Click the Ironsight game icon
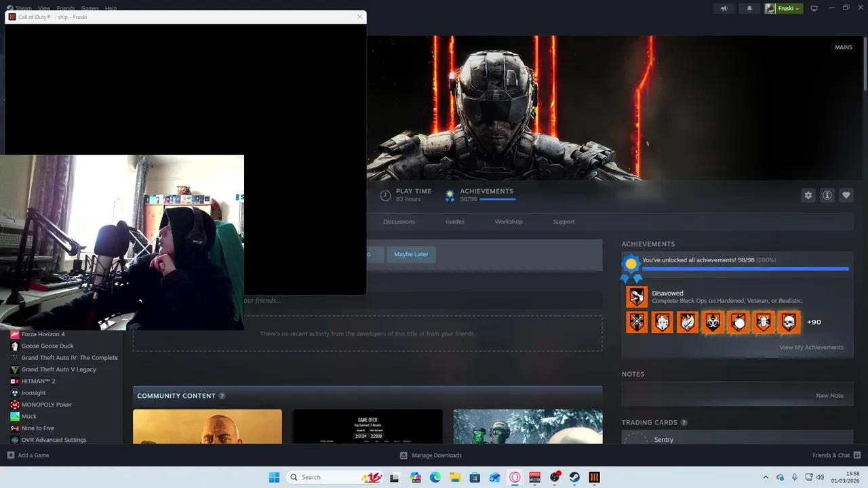This screenshot has width=868, height=488. 15,392
